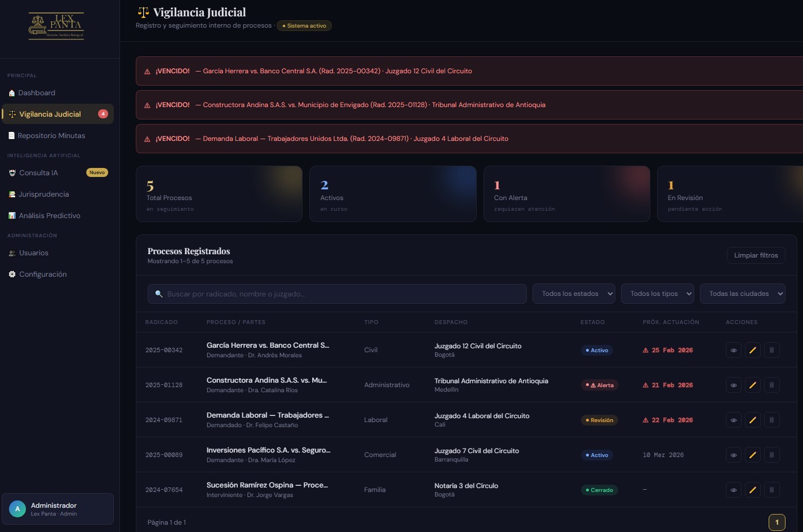Open the Administrador profile card
This screenshot has height=532, width=803.
pos(57,509)
